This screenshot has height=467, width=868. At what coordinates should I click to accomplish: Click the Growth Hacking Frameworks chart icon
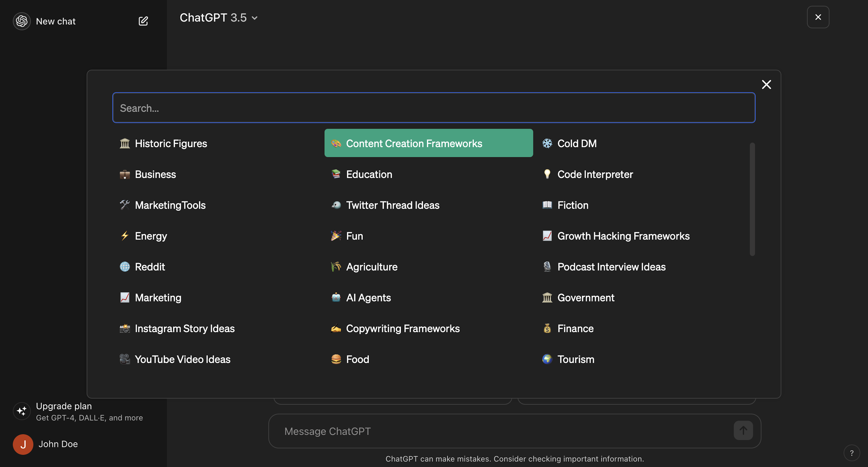point(547,236)
